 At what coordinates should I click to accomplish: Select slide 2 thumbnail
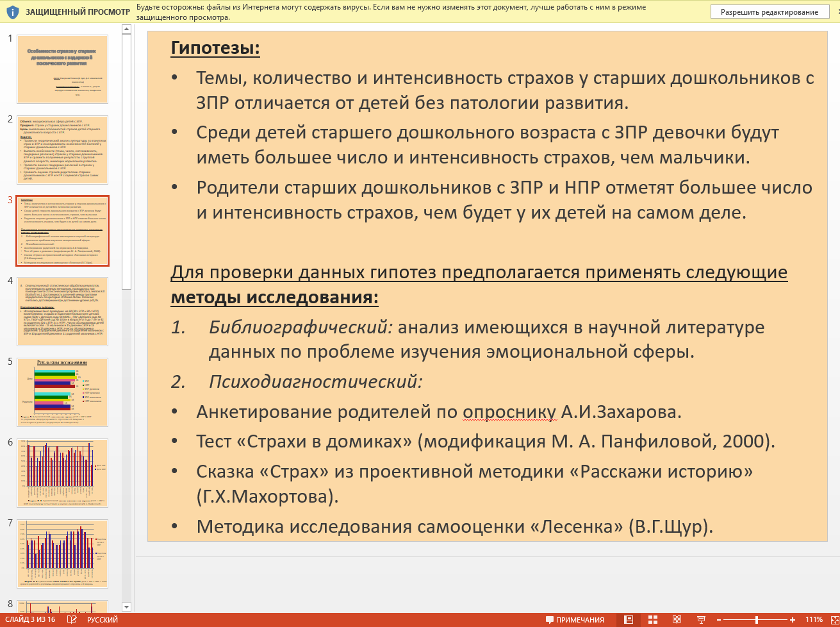coord(62,150)
